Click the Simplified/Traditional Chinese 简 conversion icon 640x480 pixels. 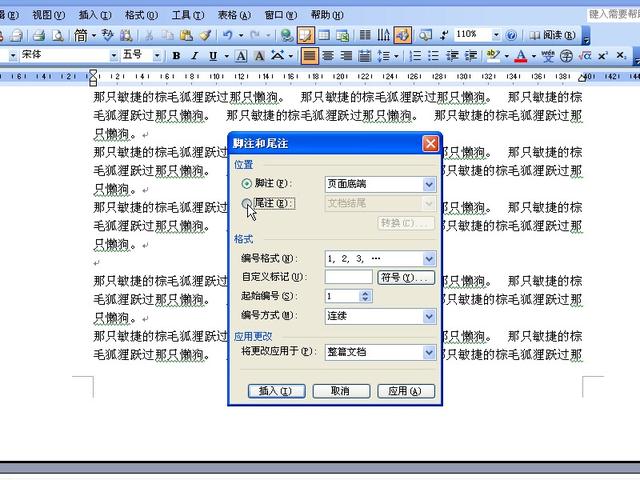coord(80,36)
